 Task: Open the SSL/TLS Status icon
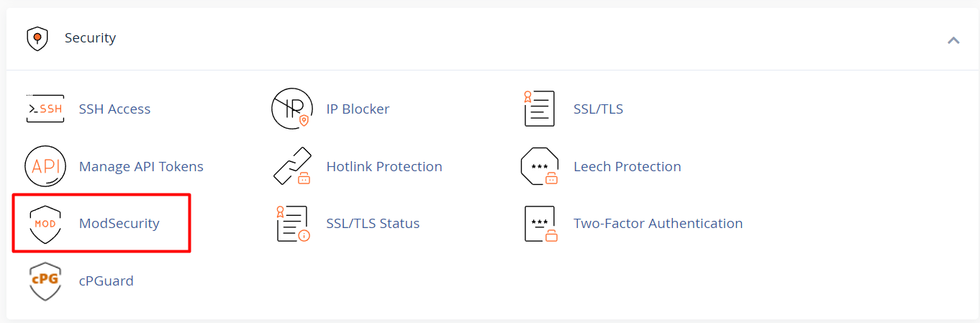pyautogui.click(x=292, y=224)
